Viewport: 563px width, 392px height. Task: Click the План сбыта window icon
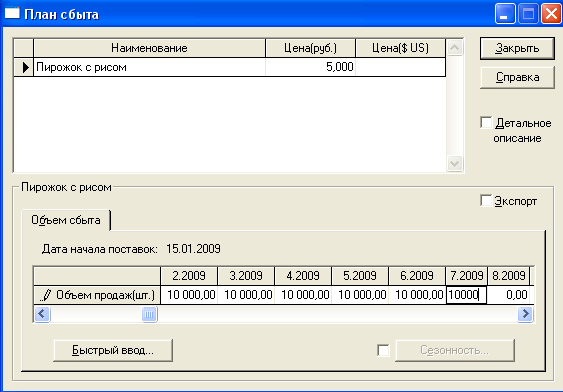click(11, 14)
